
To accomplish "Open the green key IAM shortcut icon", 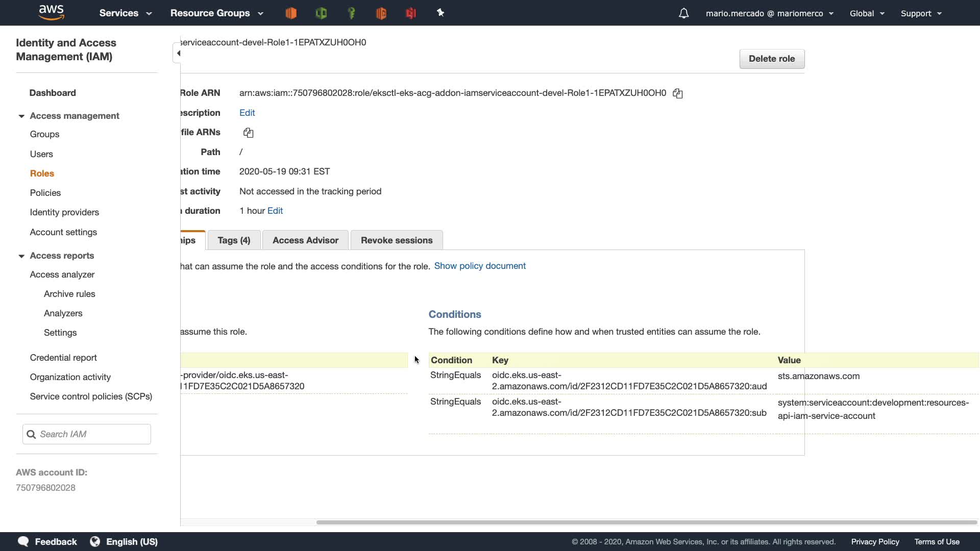I will [351, 13].
